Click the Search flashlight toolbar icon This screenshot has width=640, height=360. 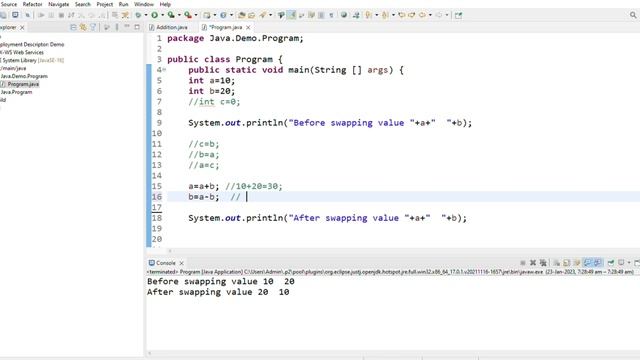[262, 15]
